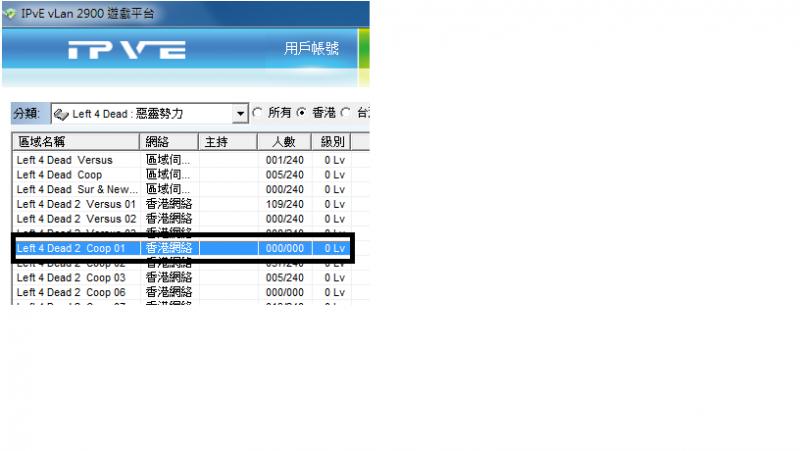Open the 分類 category dropdown arrow
800x451 pixels.
pyautogui.click(x=240, y=114)
